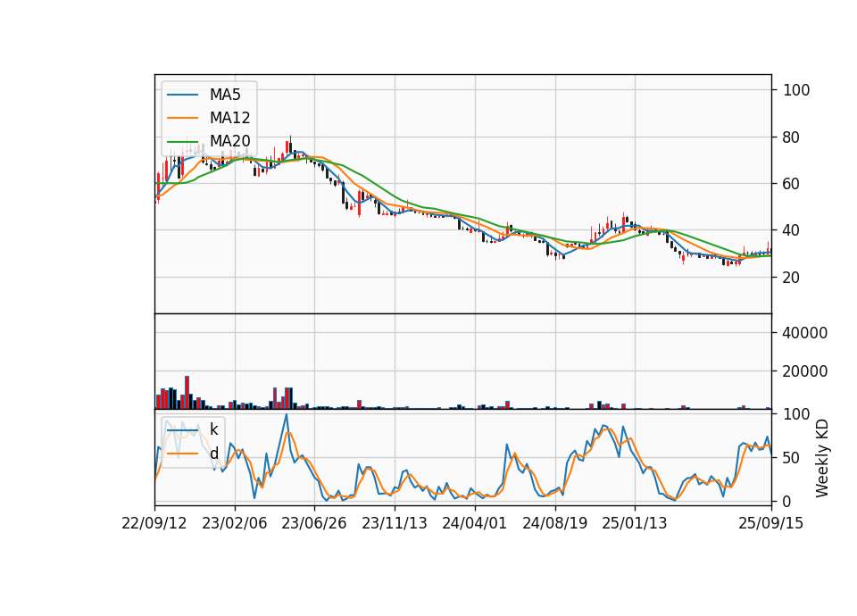Click the MA12 legend label
857x616 pixels.
click(229, 118)
